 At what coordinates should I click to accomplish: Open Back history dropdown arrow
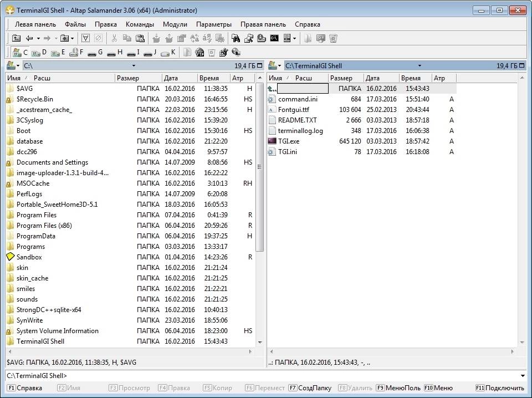coord(38,38)
